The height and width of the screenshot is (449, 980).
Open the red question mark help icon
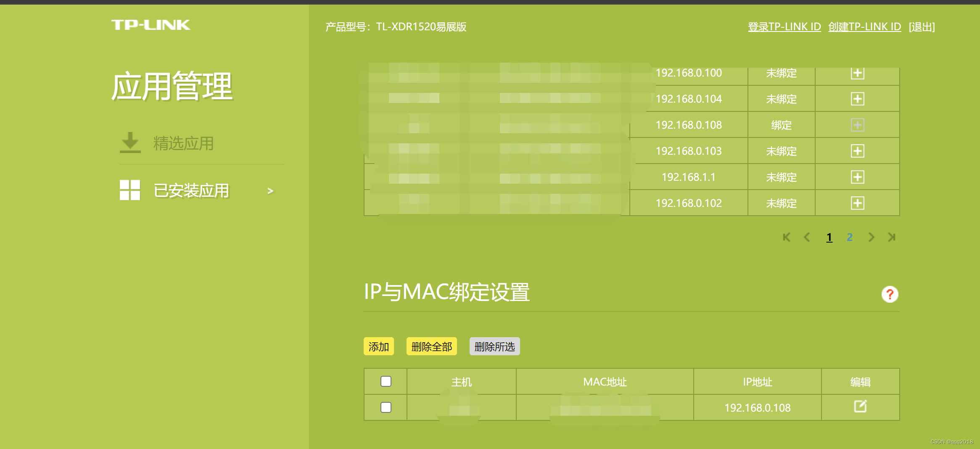(x=890, y=294)
